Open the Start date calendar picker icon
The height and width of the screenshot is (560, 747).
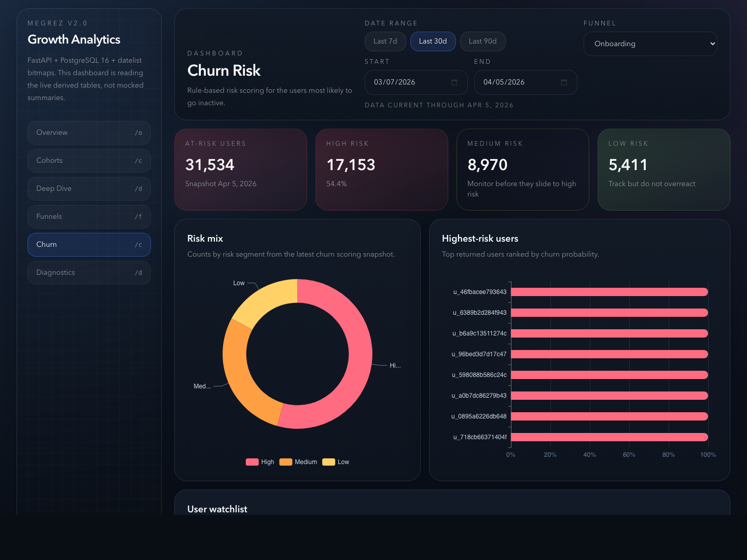(x=454, y=82)
